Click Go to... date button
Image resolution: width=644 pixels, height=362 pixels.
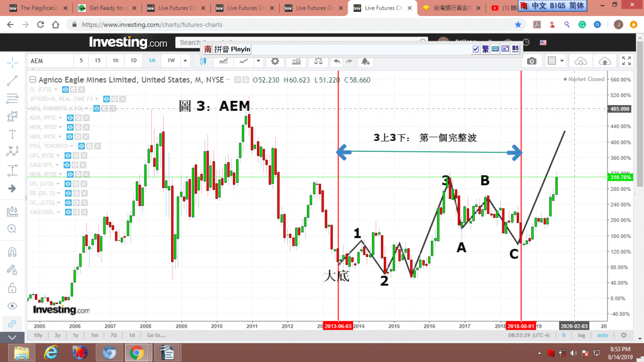(156, 335)
